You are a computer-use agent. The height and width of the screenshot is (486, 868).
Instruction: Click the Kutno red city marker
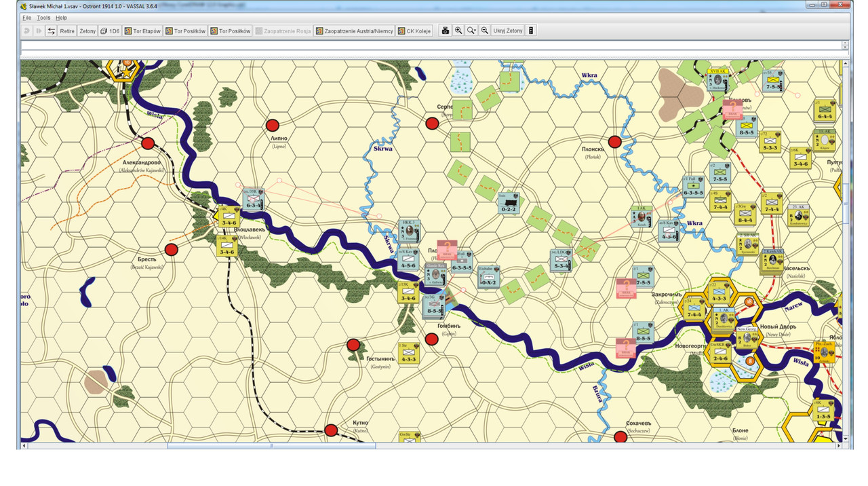331,430
